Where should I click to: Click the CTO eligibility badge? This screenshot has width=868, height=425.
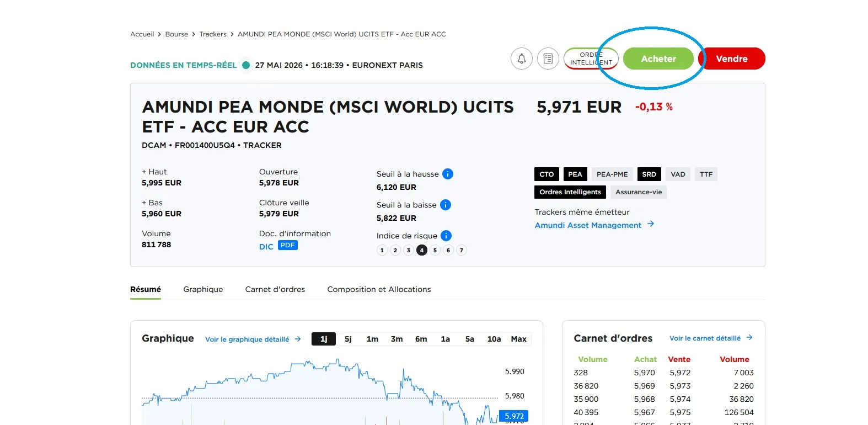point(546,174)
